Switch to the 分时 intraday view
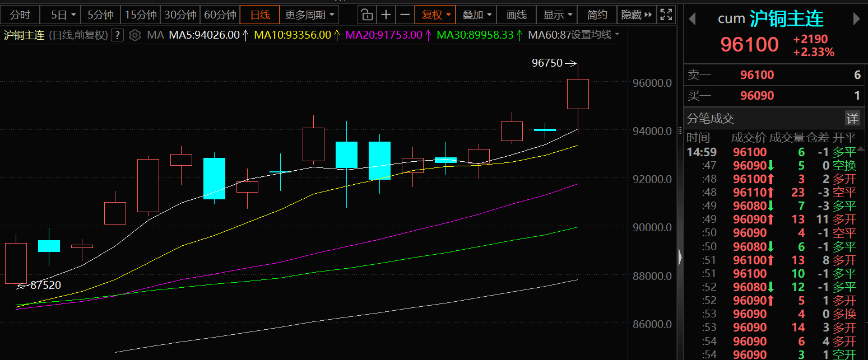 click(20, 15)
